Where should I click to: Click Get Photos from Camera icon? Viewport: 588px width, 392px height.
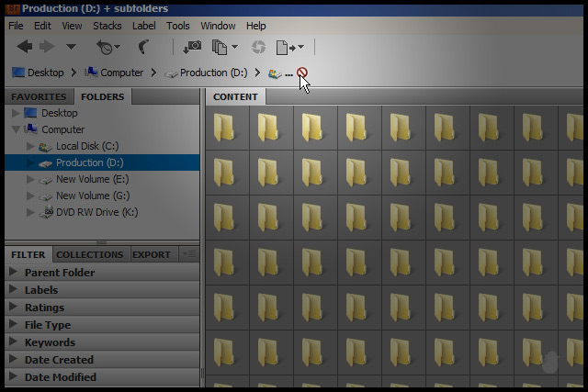[x=192, y=47]
